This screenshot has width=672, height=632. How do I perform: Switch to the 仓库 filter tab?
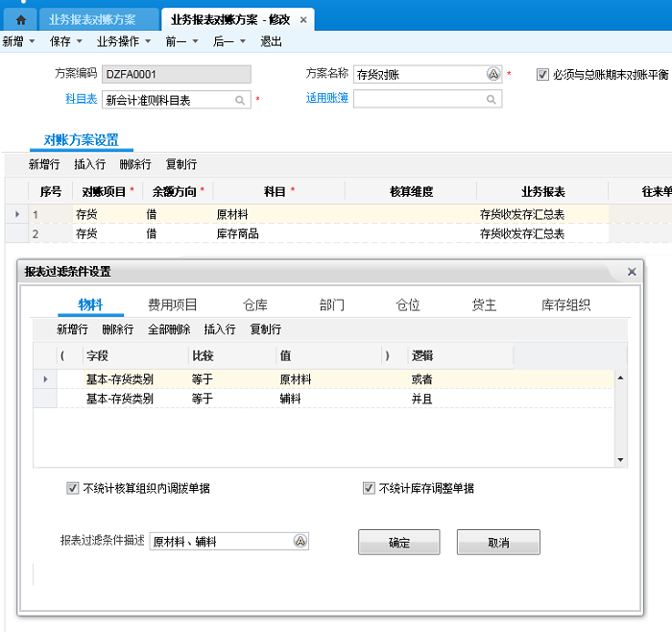[255, 305]
